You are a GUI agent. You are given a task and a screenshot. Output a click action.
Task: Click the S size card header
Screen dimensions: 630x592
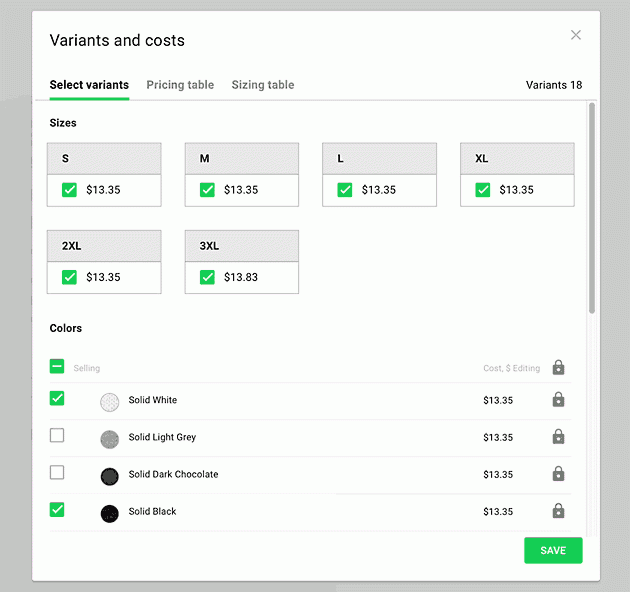(104, 158)
